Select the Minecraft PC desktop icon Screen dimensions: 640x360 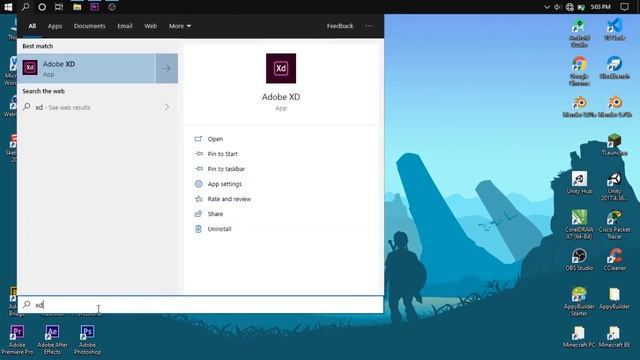(x=579, y=337)
